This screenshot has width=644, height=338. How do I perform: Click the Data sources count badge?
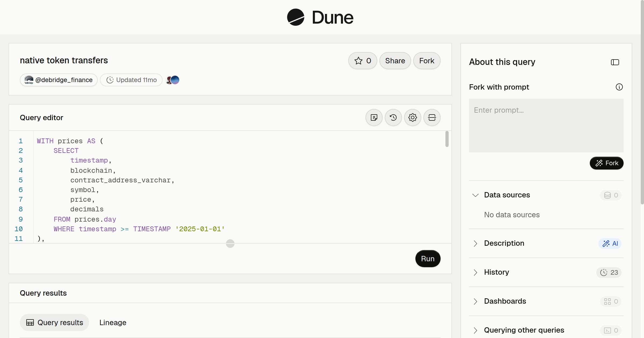tap(611, 195)
